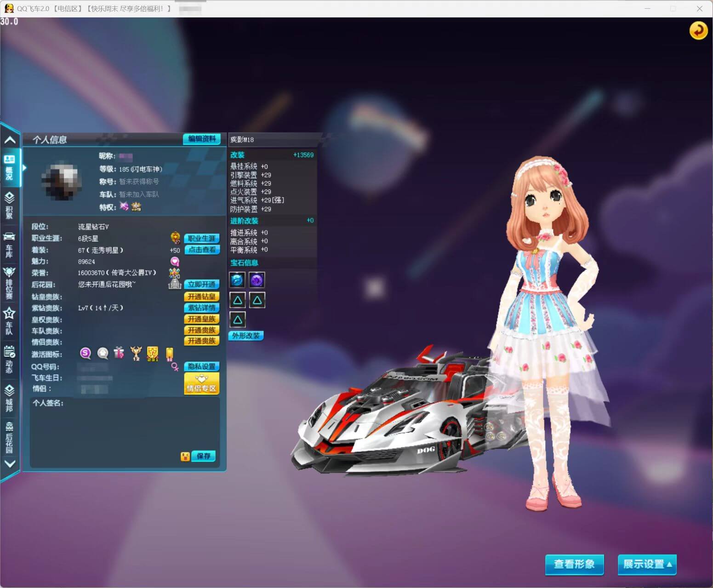Click the 进气系统 +29[强] row

tap(257, 200)
